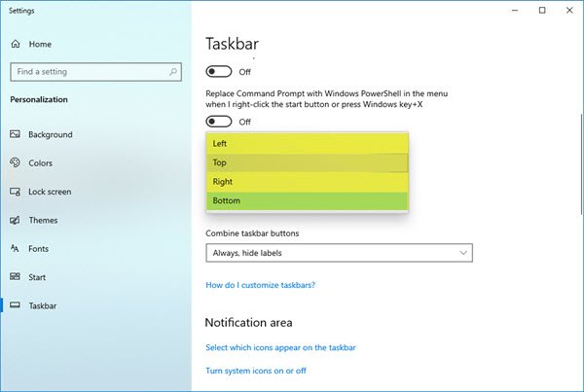
Task: Click the vertical scrollbar thumb
Action: coord(581,163)
